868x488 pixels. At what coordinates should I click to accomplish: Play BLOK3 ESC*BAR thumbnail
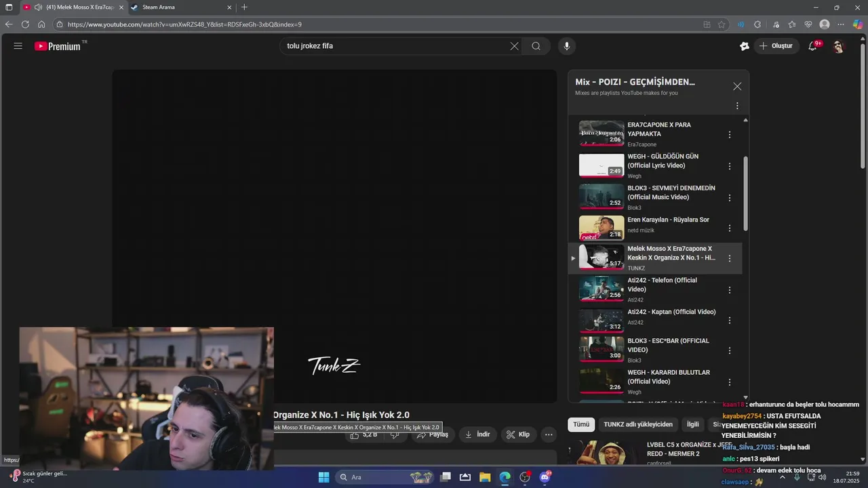[601, 349]
